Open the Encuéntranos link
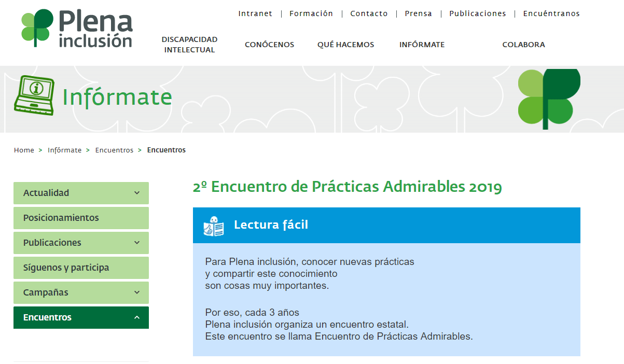Image resolution: width=624 pixels, height=364 pixels. [551, 14]
